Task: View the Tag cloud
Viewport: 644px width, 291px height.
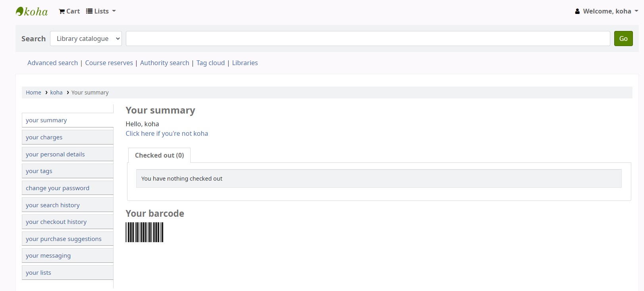Action: coord(210,63)
